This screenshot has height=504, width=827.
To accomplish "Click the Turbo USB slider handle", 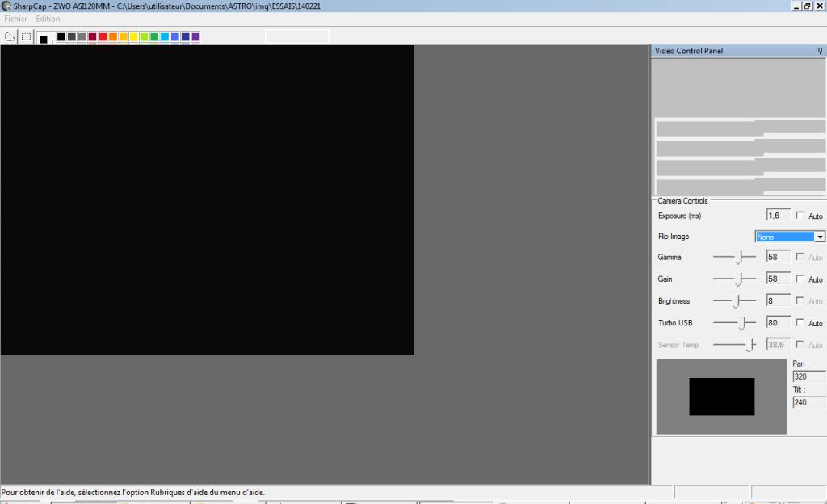I will (743, 322).
